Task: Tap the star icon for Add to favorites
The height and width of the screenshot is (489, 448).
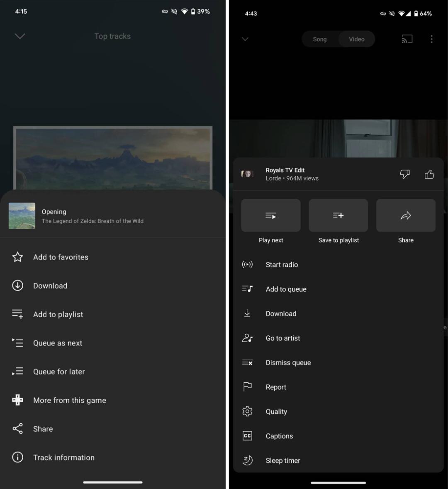Action: (17, 257)
